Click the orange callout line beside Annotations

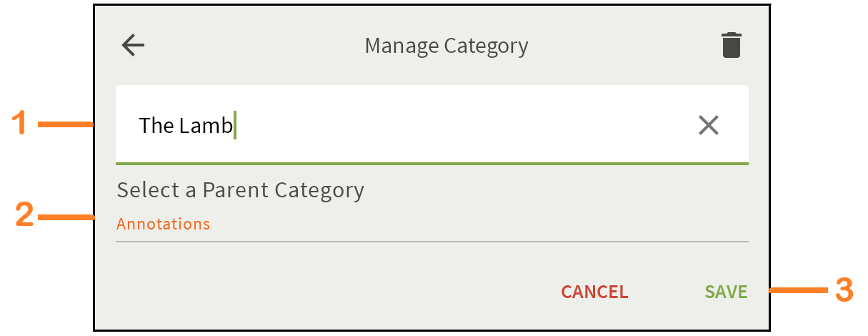click(x=66, y=216)
